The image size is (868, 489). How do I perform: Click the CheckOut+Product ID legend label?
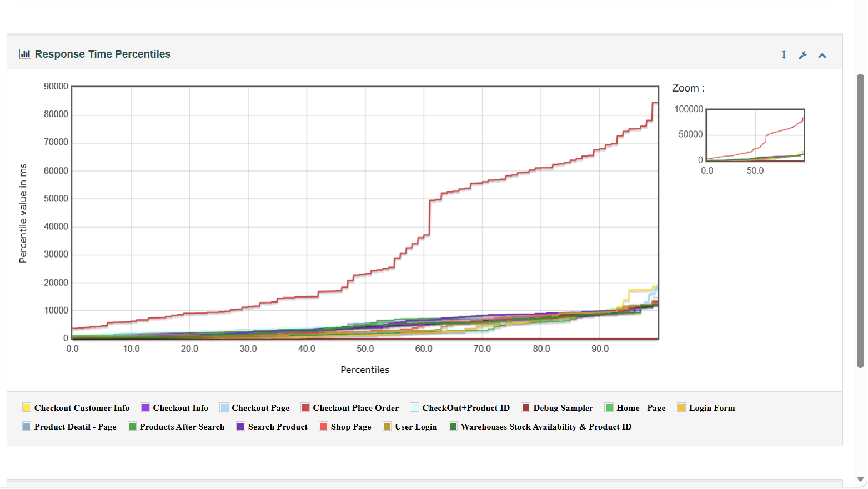[466, 408]
